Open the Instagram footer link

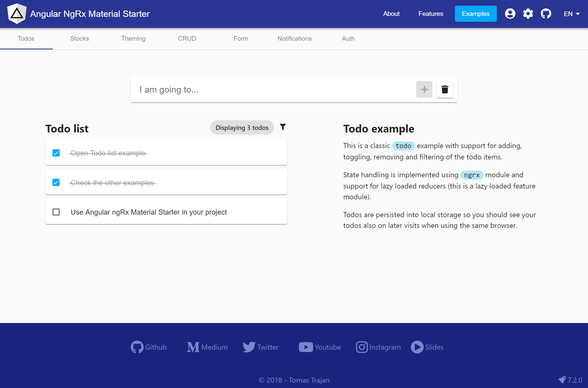[378, 347]
